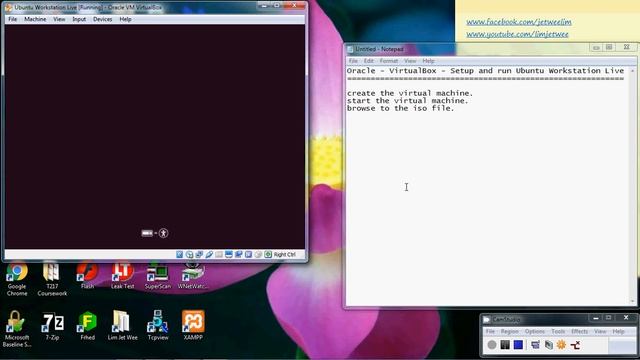The width and height of the screenshot is (640, 360).
Task: Click the network adapters icon in VirtualBox status bar
Action: tap(199, 254)
